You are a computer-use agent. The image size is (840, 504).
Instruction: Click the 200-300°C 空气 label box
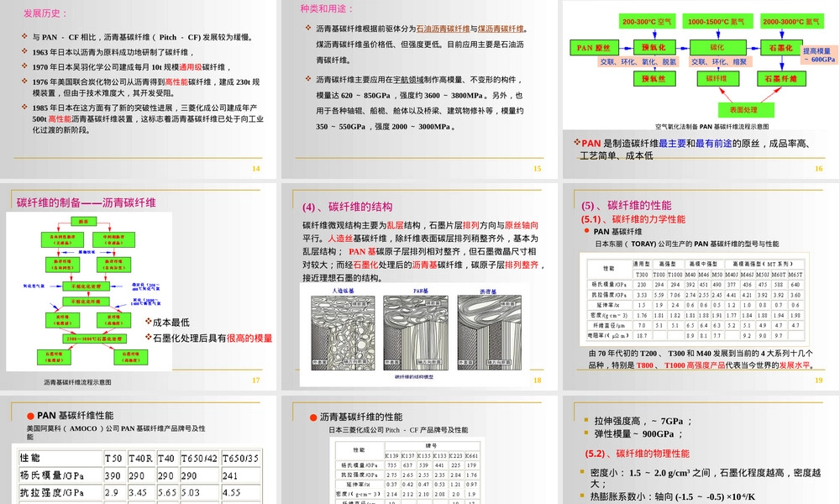coord(647,22)
